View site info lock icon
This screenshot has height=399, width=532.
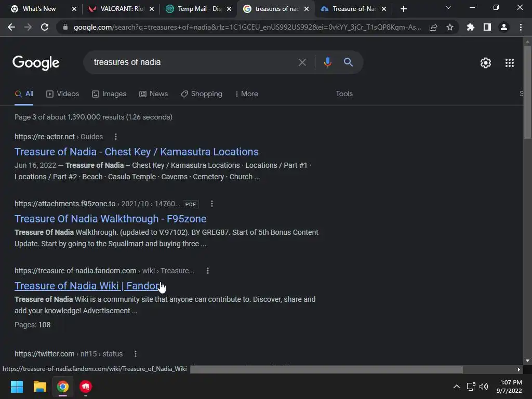(65, 27)
